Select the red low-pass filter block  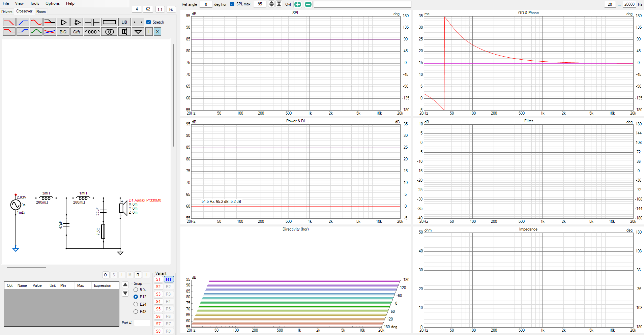click(x=9, y=22)
